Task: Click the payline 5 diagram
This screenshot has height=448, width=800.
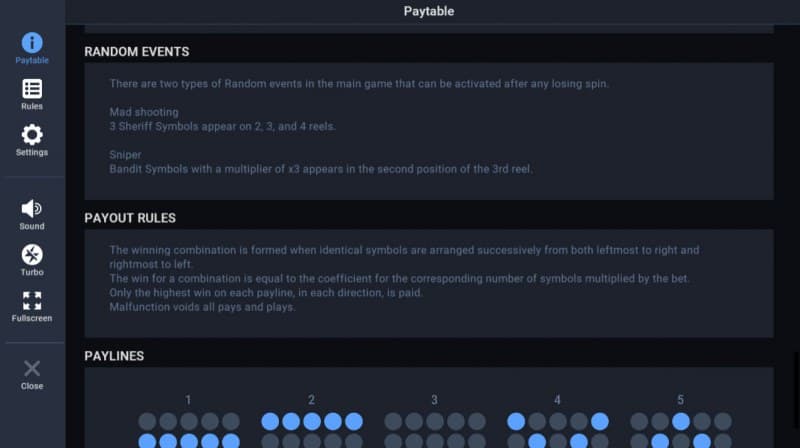Action: [680, 430]
